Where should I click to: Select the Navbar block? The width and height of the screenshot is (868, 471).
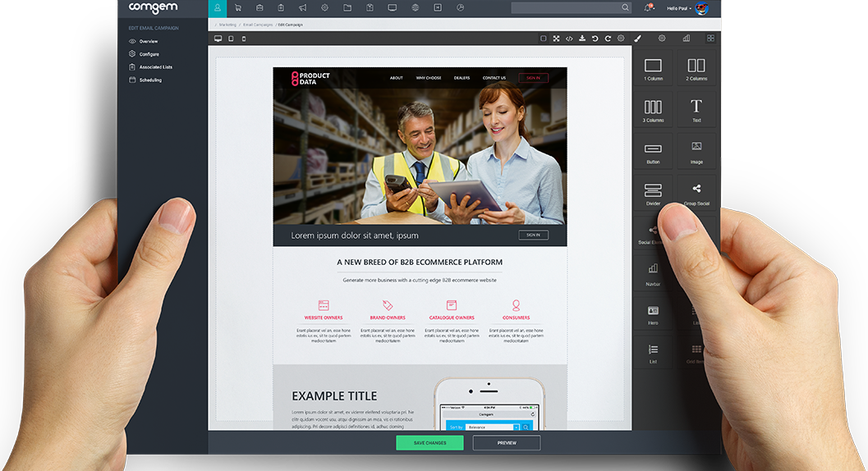pos(653,273)
